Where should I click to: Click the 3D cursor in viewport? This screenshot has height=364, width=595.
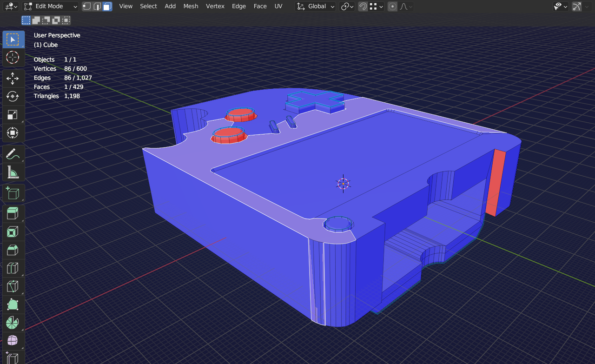[343, 184]
